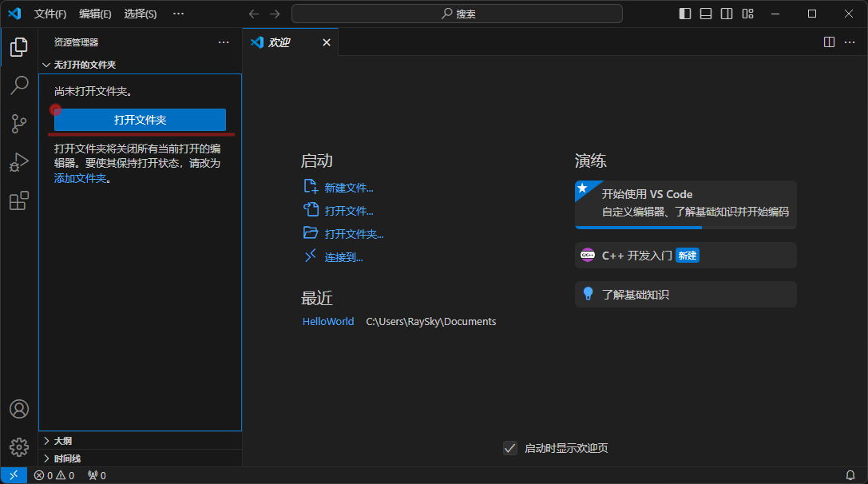
Task: Expand the 大纲 section
Action: pos(141,441)
